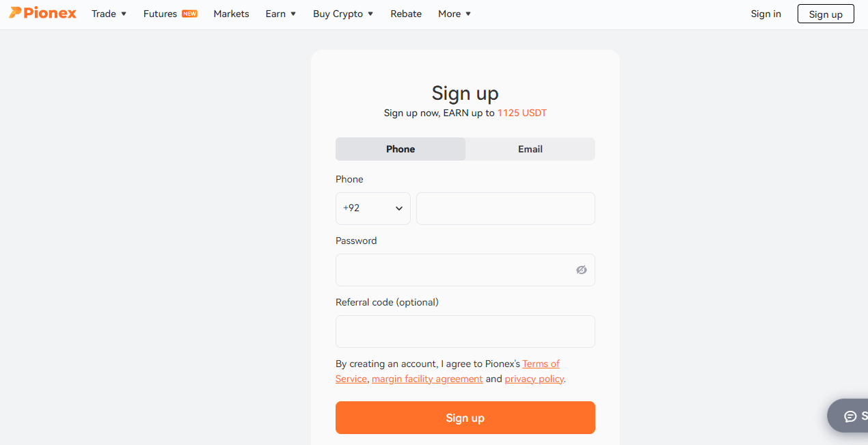Expand the Trade menu
Viewport: 868px width, 445px height.
coord(109,14)
